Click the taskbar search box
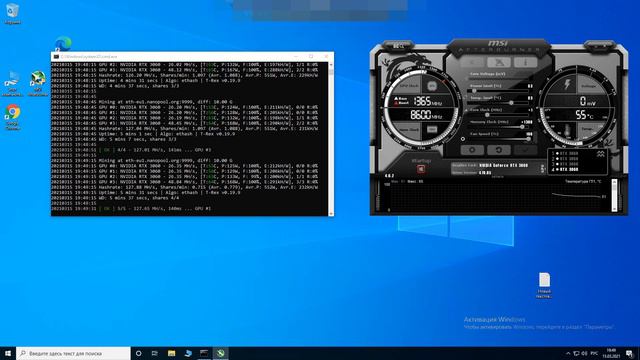 73,353
